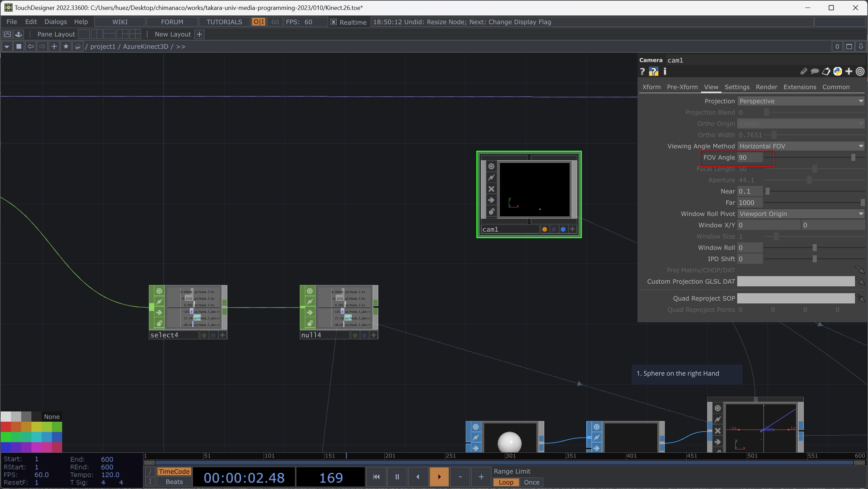
Task: Open the Window Roll Pivot dropdown
Action: (801, 214)
